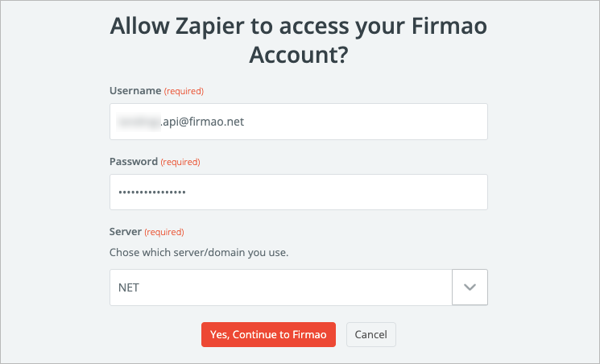
Task: Select the NET value text in Server
Action: click(x=129, y=287)
